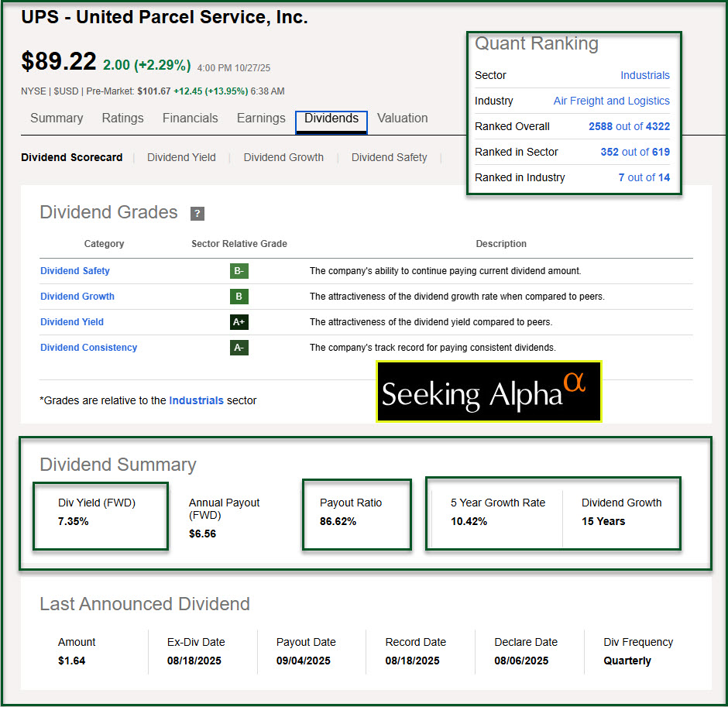Click the 7 out of 14 industry rank
This screenshot has height=707, width=728.
[x=644, y=177]
